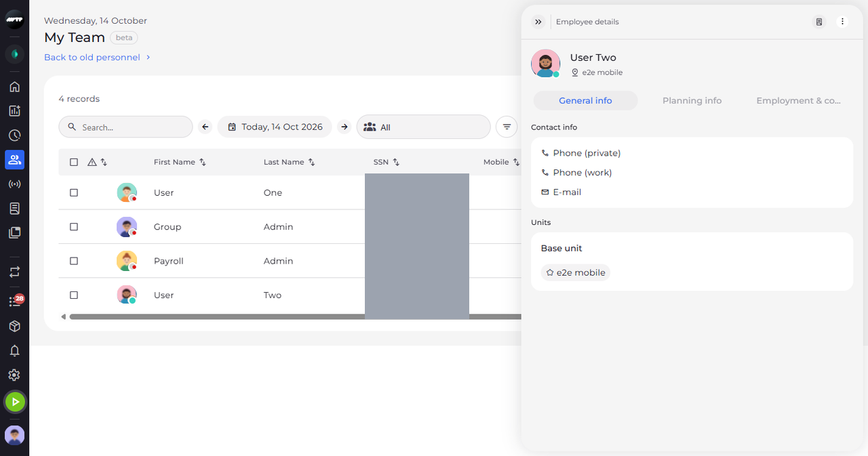868x456 pixels.
Task: Click the notifications bell icon
Action: (14, 351)
